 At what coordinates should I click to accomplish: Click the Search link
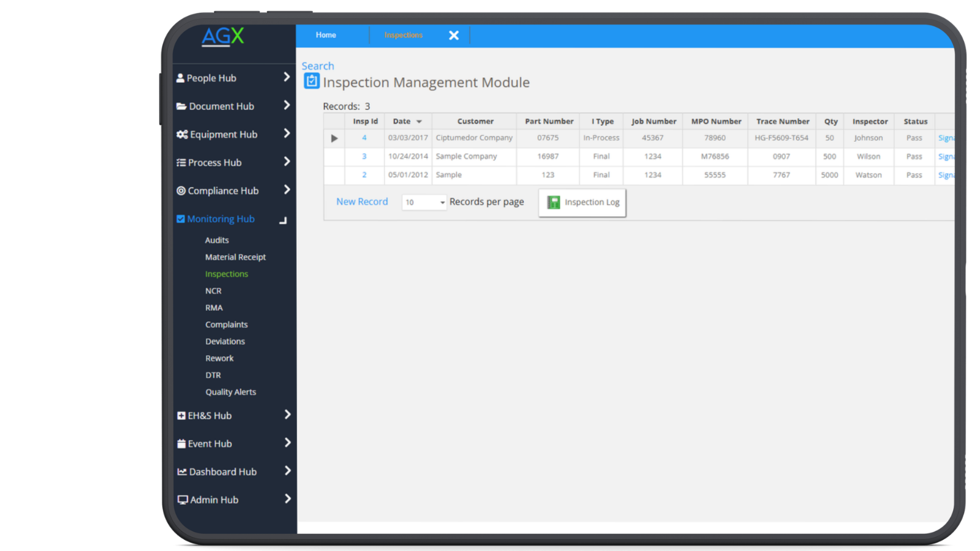coord(318,66)
